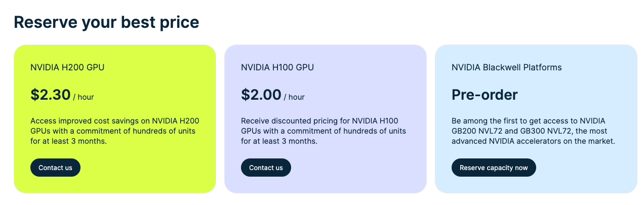644x205 pixels.
Task: Click the $2.30 price figure
Action: (50, 95)
